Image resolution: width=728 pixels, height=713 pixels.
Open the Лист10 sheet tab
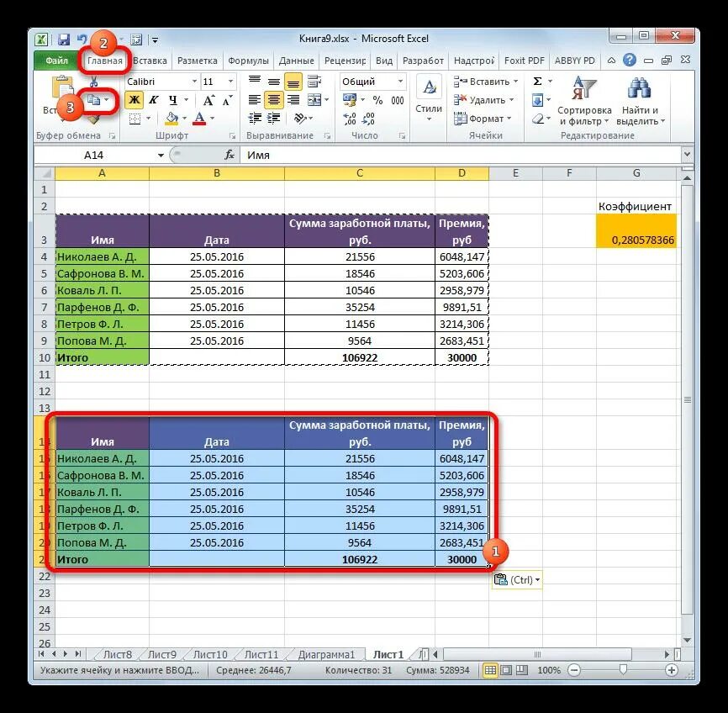[x=210, y=654]
